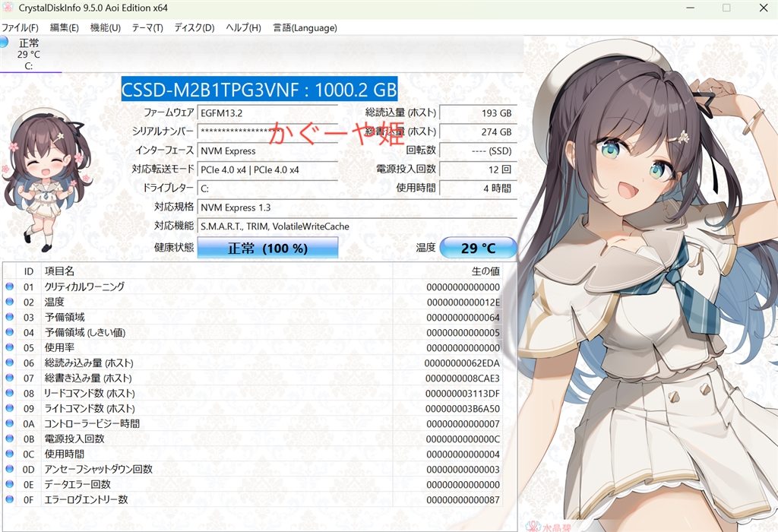
Task: Click the rotation rate value ---- (SSD)
Action: pyautogui.click(x=478, y=151)
